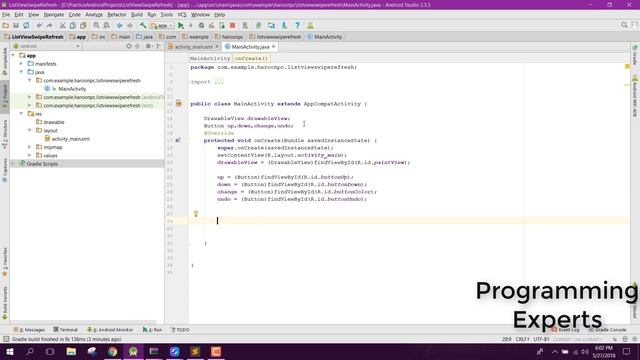Click the Make Project hammer icon
This screenshot has height=360, width=640.
tap(143, 25)
